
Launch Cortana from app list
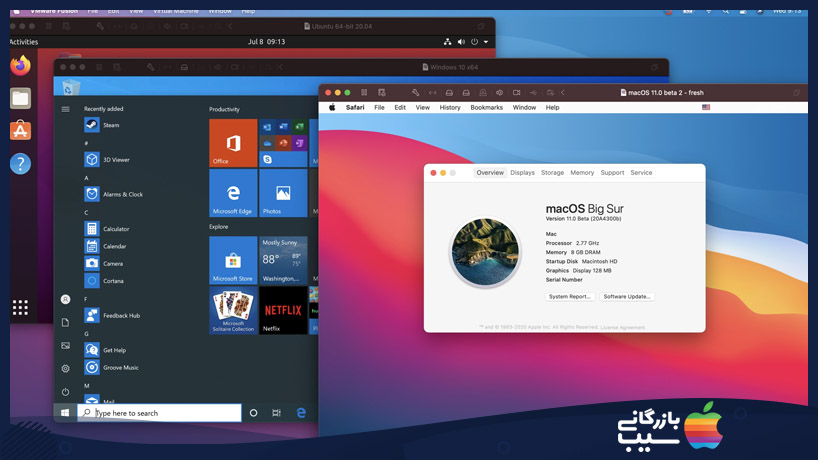tap(104, 281)
